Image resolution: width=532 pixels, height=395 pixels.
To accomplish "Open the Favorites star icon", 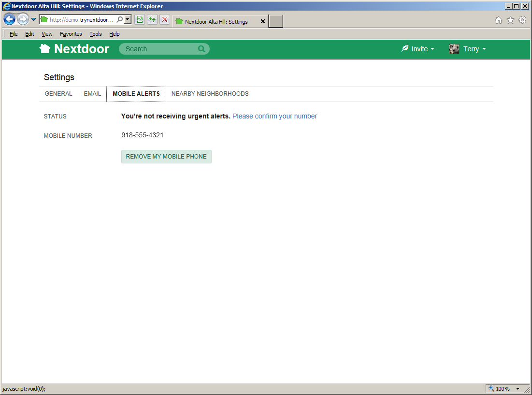I will 510,20.
